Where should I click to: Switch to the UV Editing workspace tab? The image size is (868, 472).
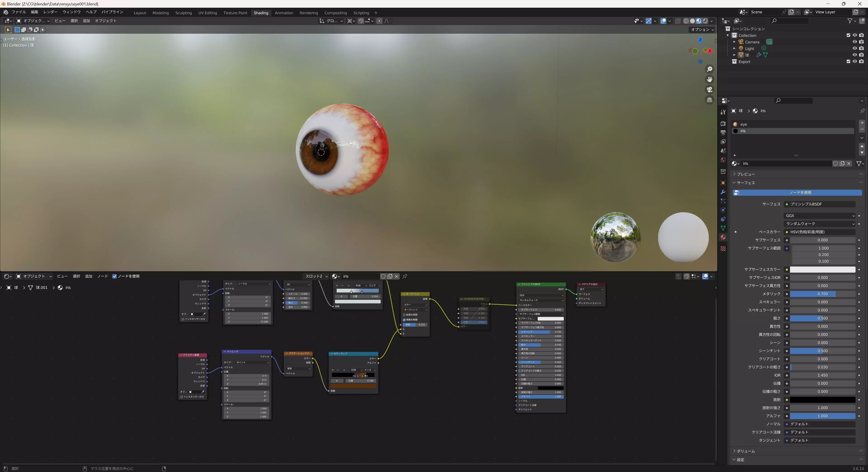click(x=208, y=13)
